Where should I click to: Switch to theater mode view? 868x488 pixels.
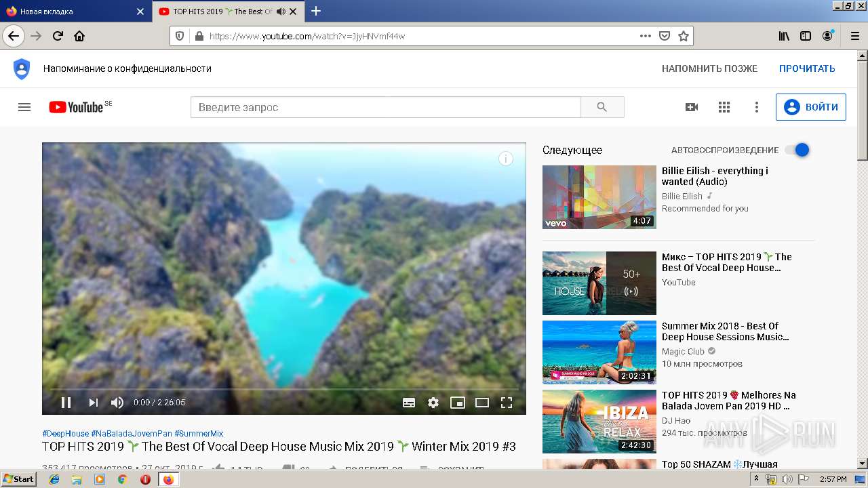pyautogui.click(x=482, y=403)
